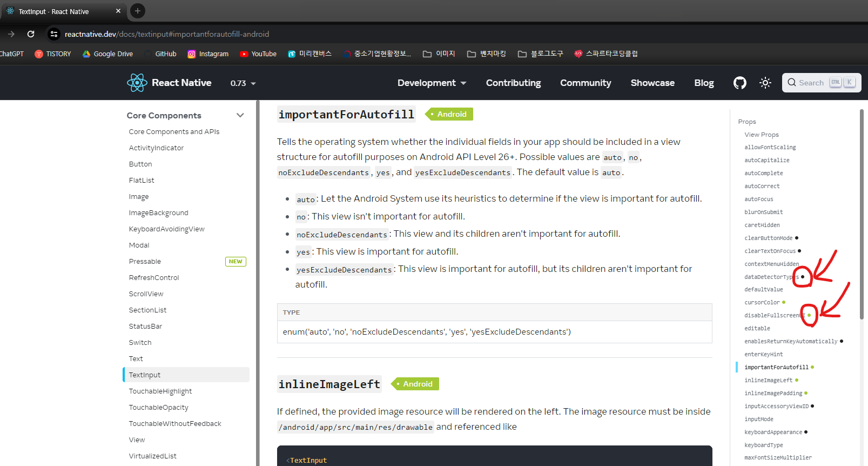Viewport: 868px width, 466px height.
Task: Go to the Contributing page
Action: coord(513,83)
